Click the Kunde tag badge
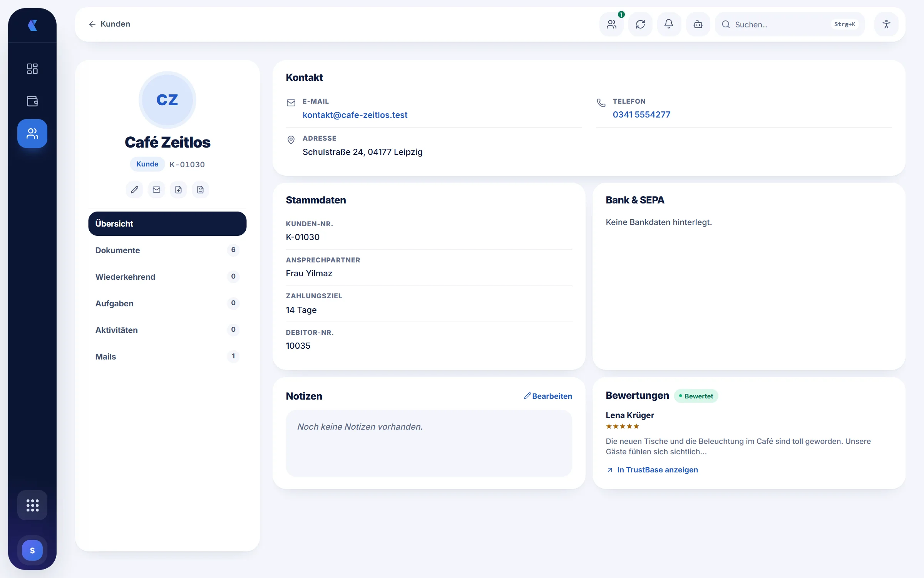Viewport: 924px width, 578px height. click(x=147, y=164)
